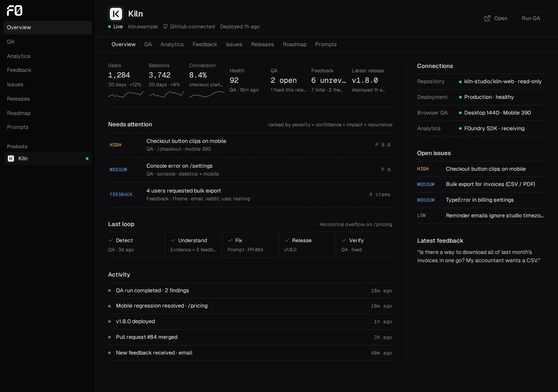Click the 'kiln-studio/kiln-web · read-only' repository connection
The width and height of the screenshot is (558, 392).
pyautogui.click(x=503, y=81)
